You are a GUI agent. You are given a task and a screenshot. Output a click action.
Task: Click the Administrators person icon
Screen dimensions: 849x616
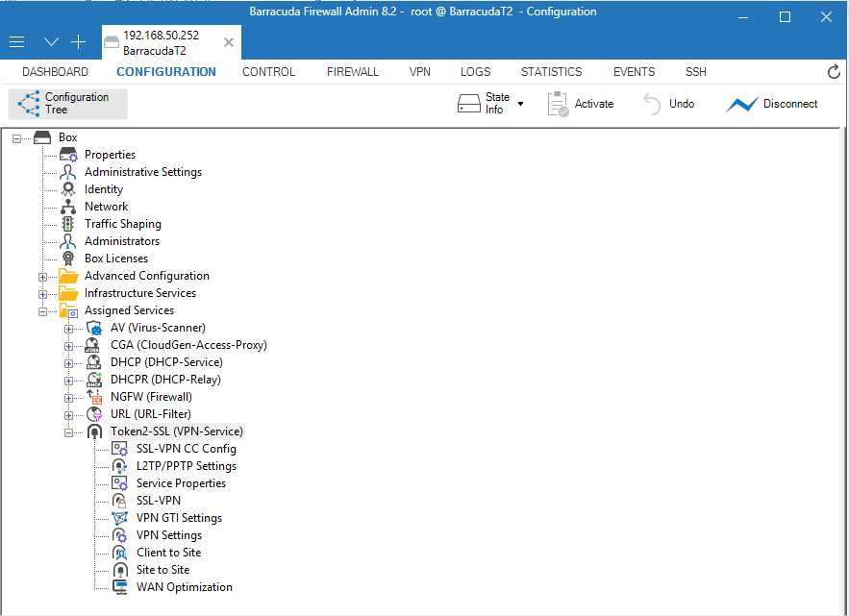[68, 241]
